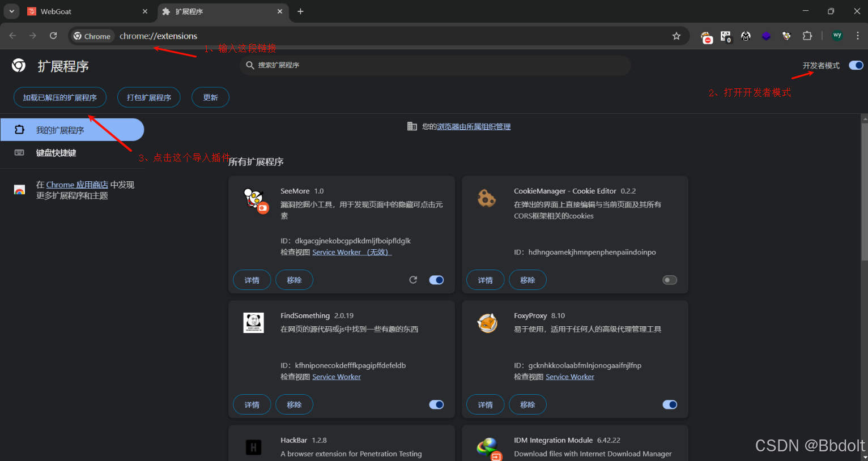
Task: Click the FoxyProxy fox icon
Action: [487, 323]
